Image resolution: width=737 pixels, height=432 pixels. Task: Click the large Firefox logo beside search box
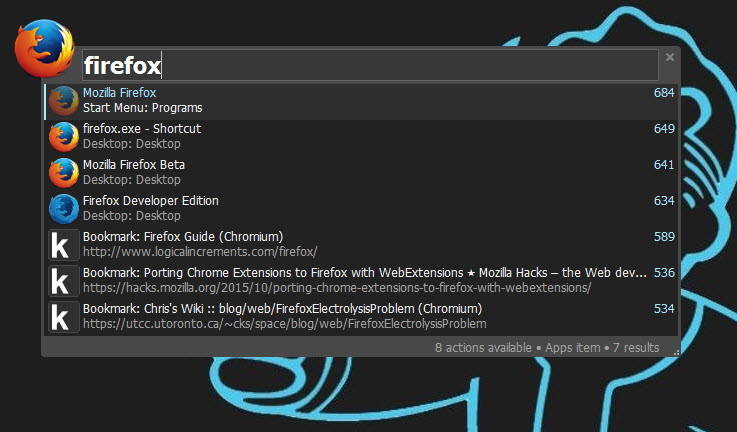click(45, 48)
